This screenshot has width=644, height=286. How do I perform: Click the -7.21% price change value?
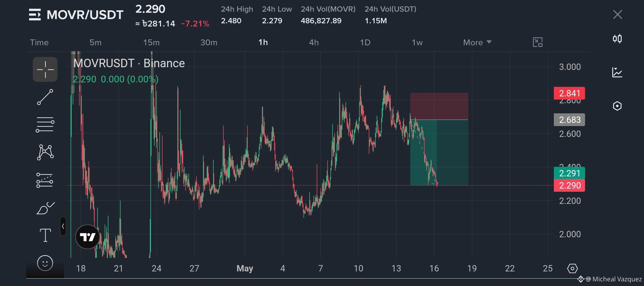[x=195, y=24]
